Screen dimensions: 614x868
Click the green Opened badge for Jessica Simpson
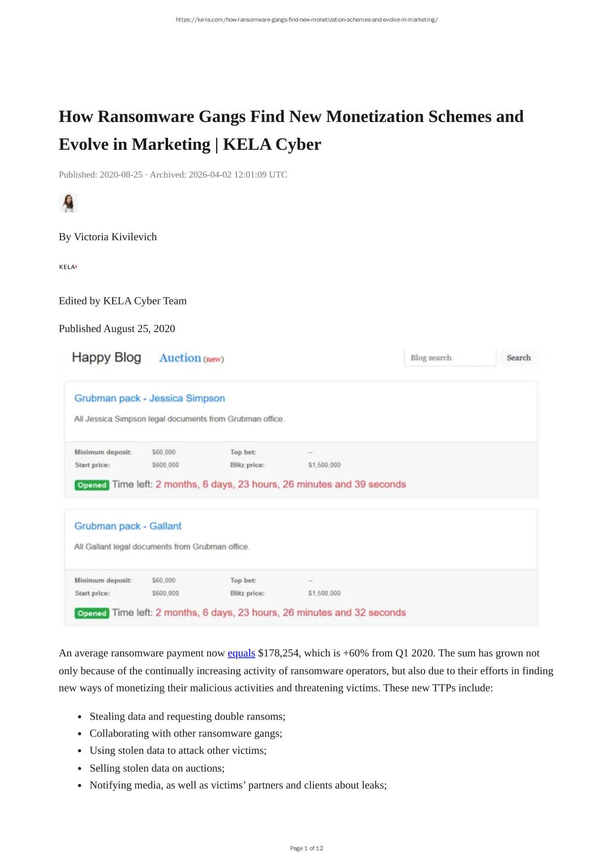click(92, 485)
